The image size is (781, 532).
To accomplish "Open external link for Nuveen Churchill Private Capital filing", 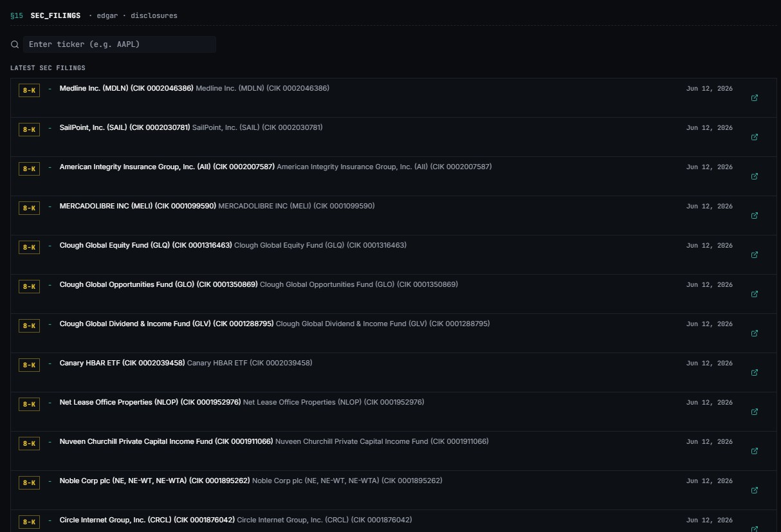I will pos(755,451).
